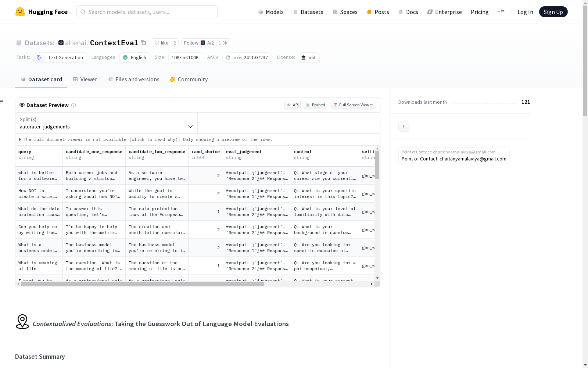Click the 1.8k followers count
This screenshot has height=368, width=588.
click(223, 43)
